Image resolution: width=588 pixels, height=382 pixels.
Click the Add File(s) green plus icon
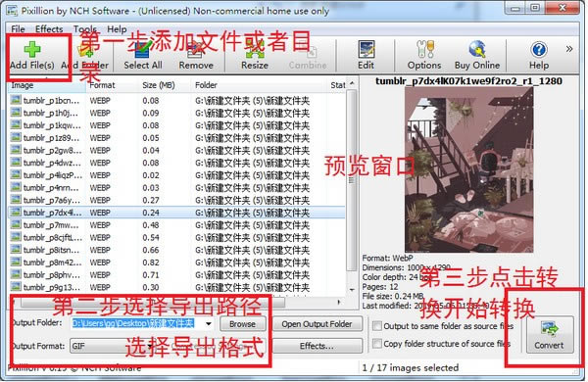[32, 50]
